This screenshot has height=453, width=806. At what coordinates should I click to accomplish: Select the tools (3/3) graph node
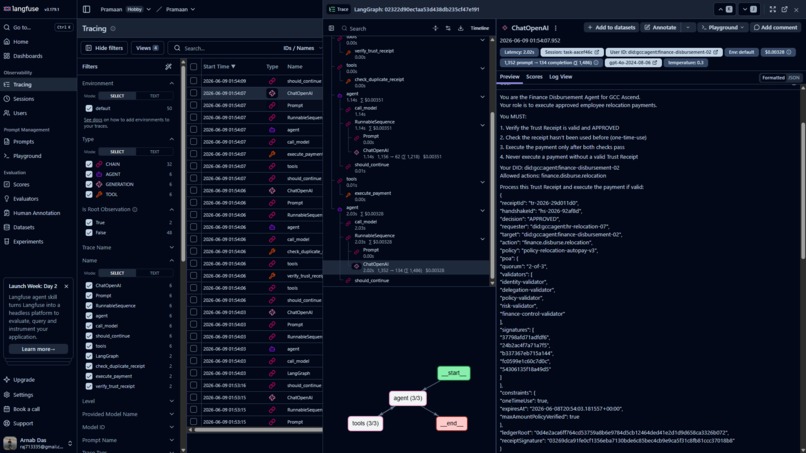click(x=365, y=423)
